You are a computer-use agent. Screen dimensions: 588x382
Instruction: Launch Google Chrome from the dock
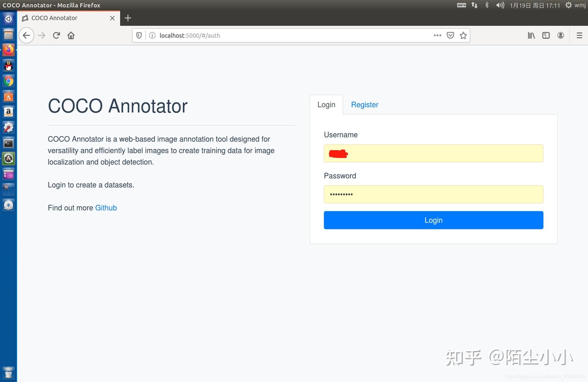[8, 81]
